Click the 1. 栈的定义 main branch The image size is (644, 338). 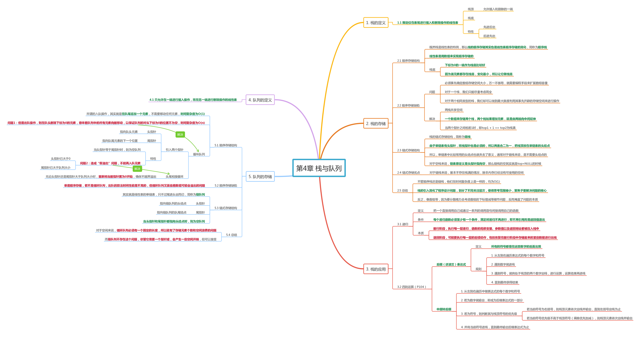pos(375,23)
